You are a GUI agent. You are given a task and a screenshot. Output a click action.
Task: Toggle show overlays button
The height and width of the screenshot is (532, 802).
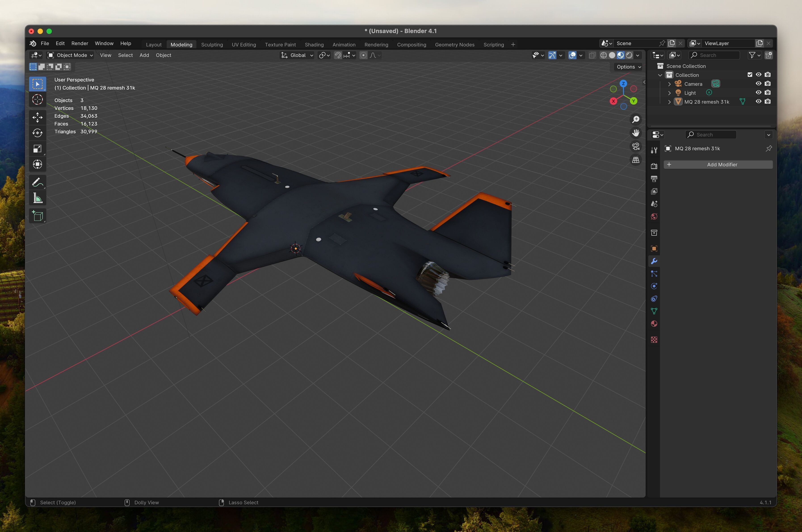click(x=572, y=55)
